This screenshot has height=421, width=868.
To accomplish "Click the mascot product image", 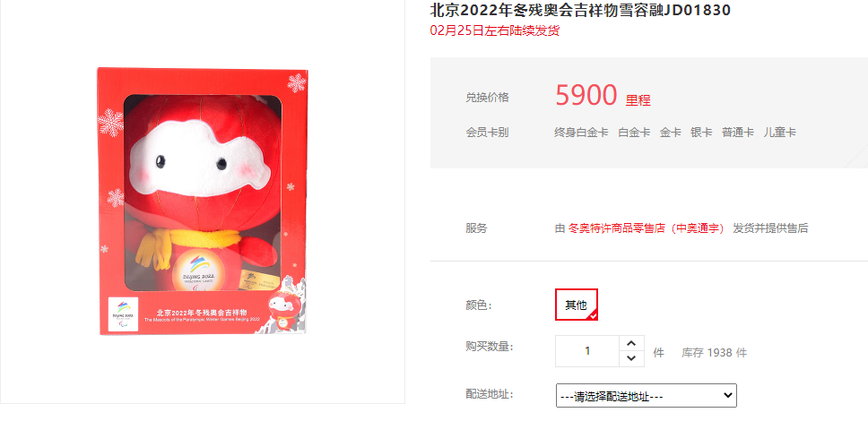I will point(202,202).
